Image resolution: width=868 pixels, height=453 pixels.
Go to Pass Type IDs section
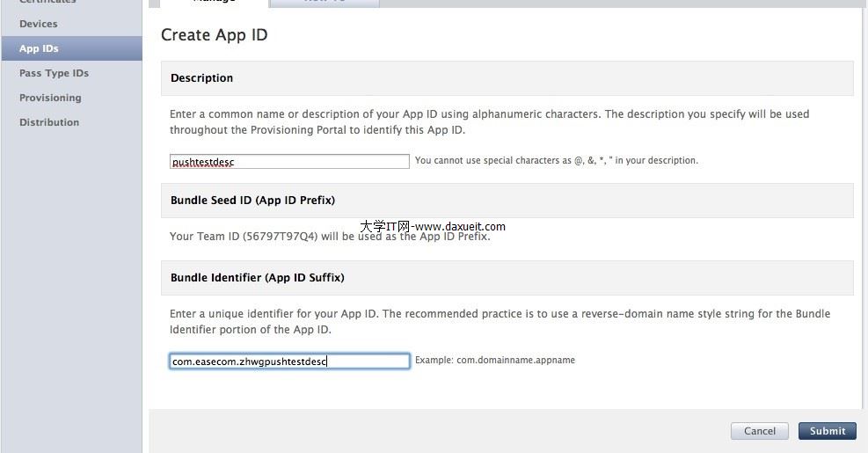coord(54,73)
